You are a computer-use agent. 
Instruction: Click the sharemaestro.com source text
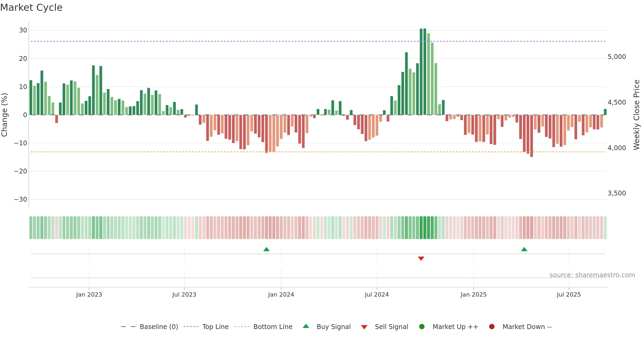(x=592, y=275)
